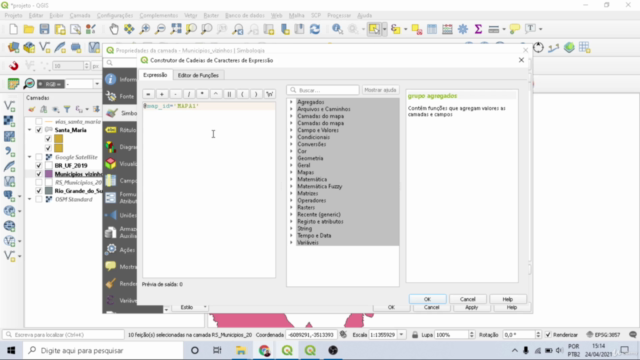Switch to the Editor de Funções tab
This screenshot has width=640, height=360.
198,75
